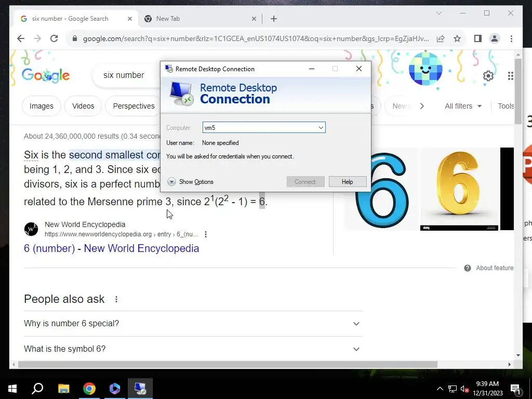Open the options dots beside People also ask

[x=116, y=299]
